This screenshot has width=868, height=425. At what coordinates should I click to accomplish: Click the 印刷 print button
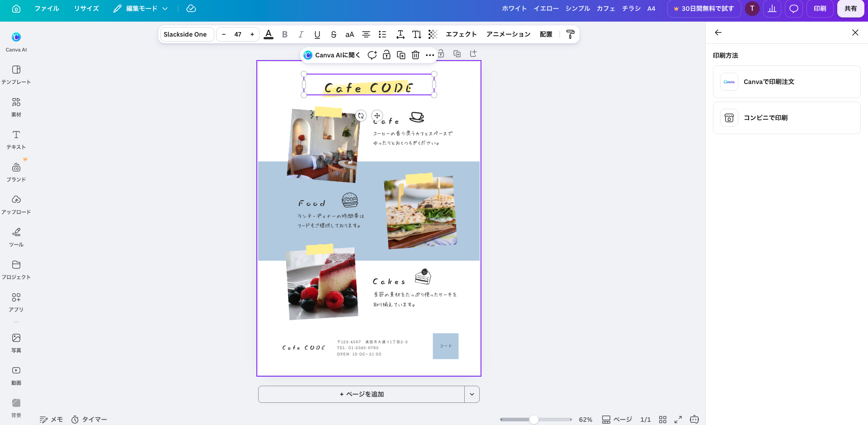coord(820,9)
